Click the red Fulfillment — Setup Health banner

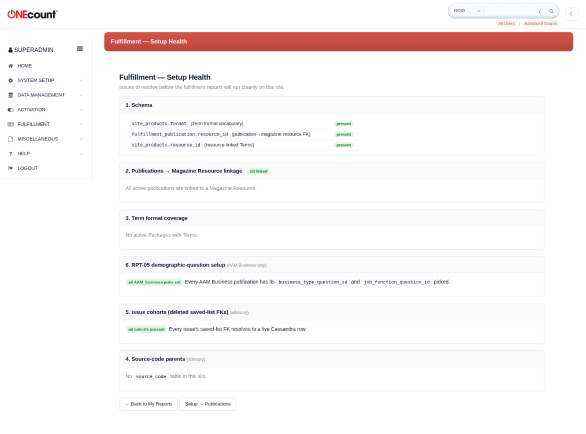[338, 41]
